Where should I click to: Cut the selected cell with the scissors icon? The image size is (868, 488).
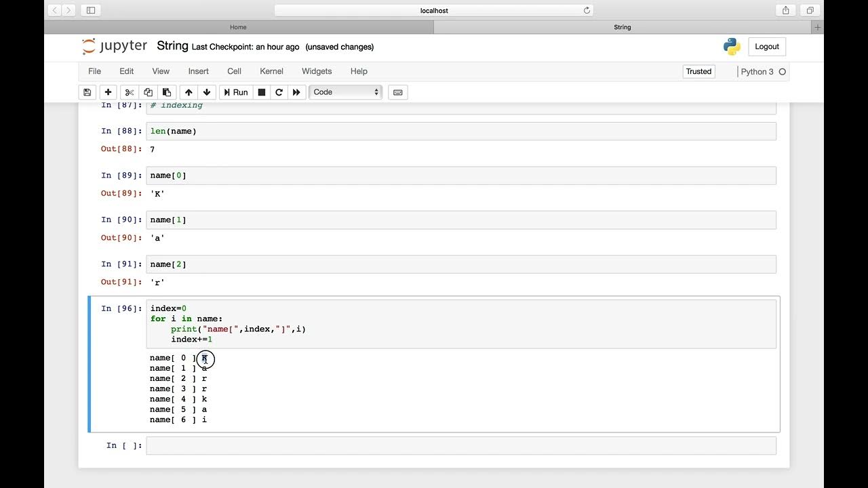(130, 92)
